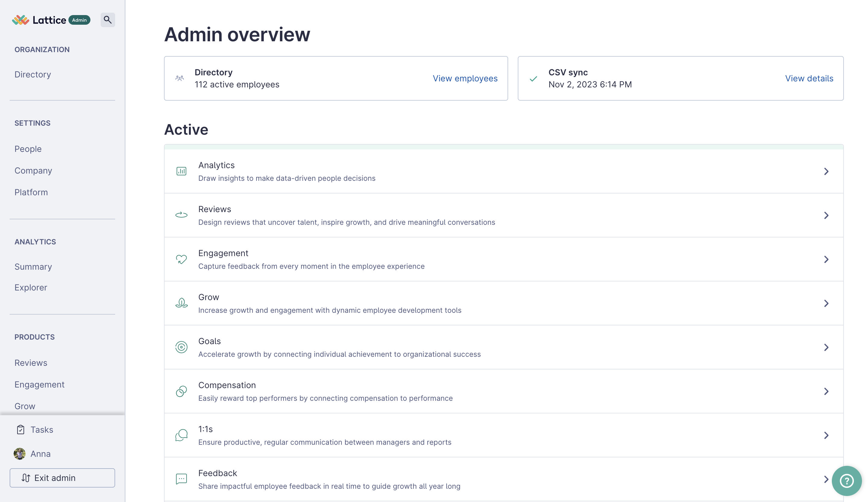Click the Goals target icon

coord(181,347)
